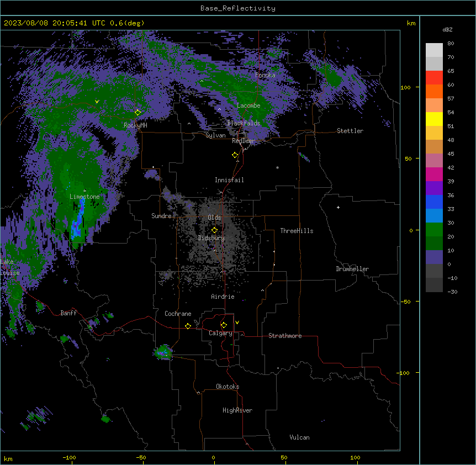Image resolution: width=476 pixels, height=465 pixels.
Task: Click the Blackfalds city label
Action: (244, 123)
